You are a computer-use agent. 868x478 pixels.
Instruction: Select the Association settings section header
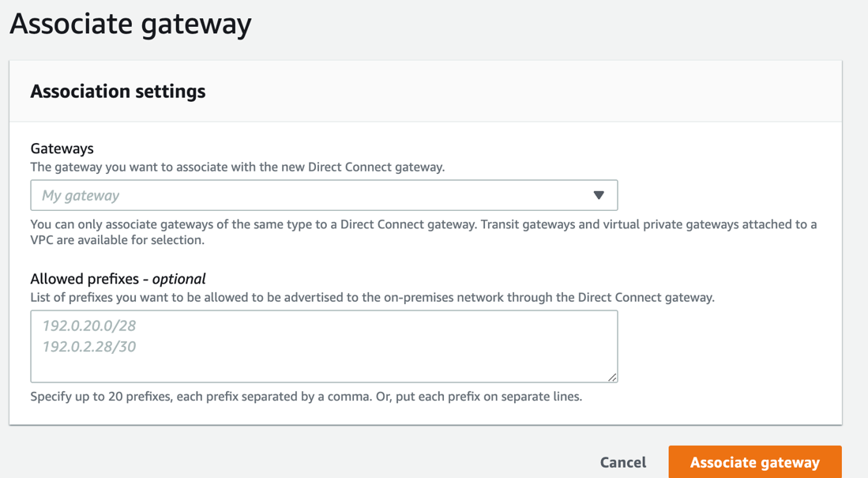[x=118, y=92]
